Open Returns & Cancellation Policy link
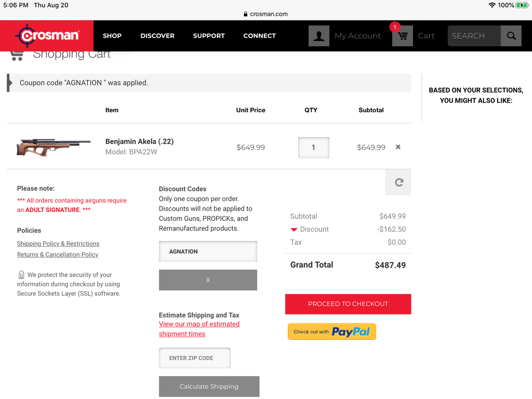The height and width of the screenshot is (399, 532). 58,254
